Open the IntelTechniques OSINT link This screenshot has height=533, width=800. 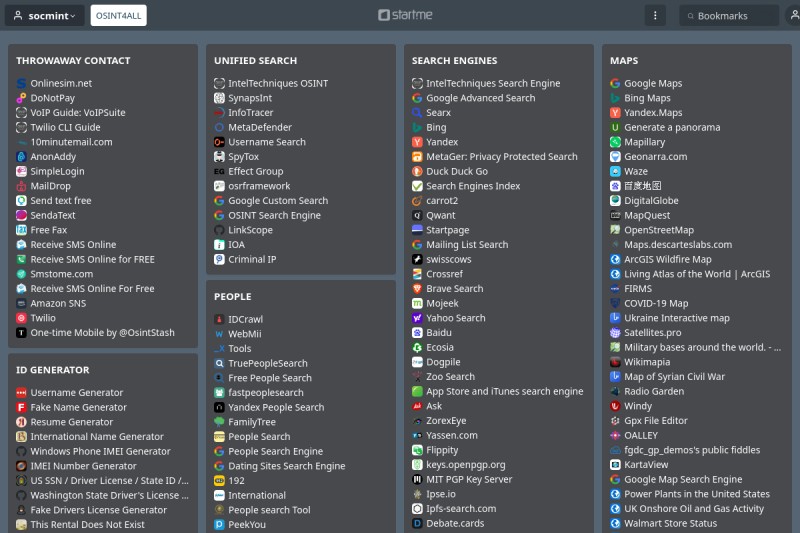277,84
